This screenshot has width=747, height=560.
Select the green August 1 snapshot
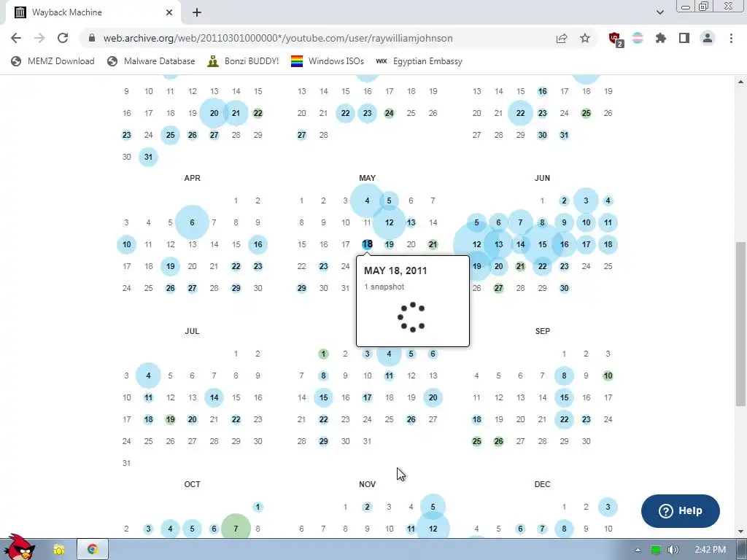[x=323, y=354]
